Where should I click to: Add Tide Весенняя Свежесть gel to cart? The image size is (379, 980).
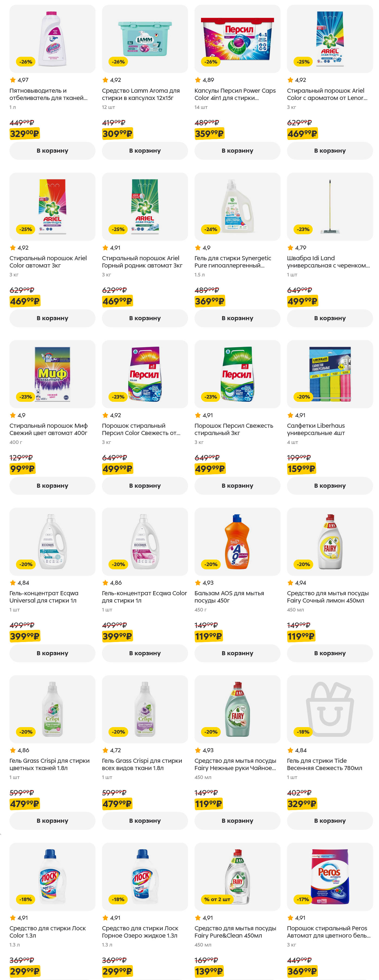coord(329,821)
